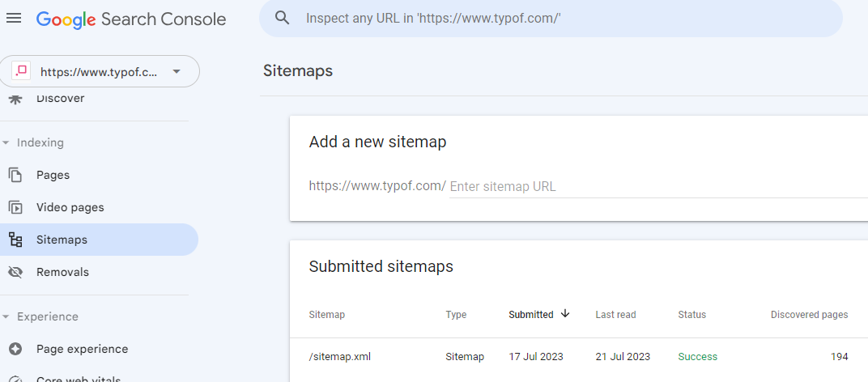Click the Core web vitals gauge icon
Image resolution: width=868 pixels, height=382 pixels.
coord(15,379)
